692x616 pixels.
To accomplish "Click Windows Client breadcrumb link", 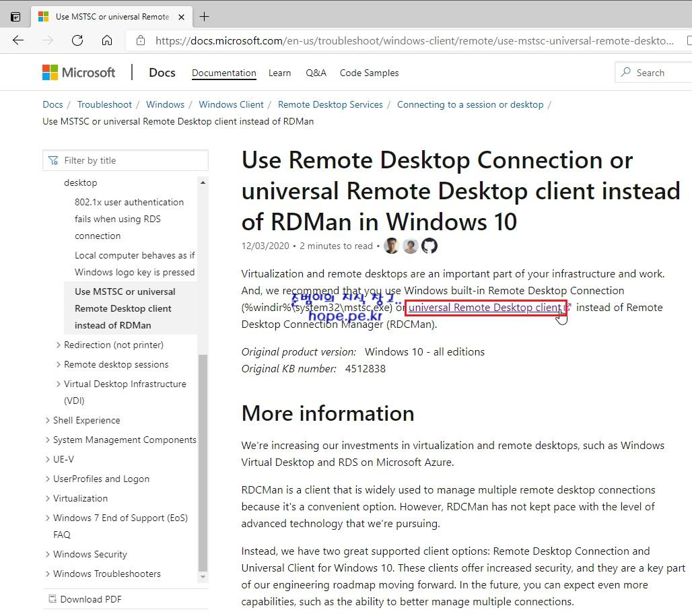I will click(231, 104).
